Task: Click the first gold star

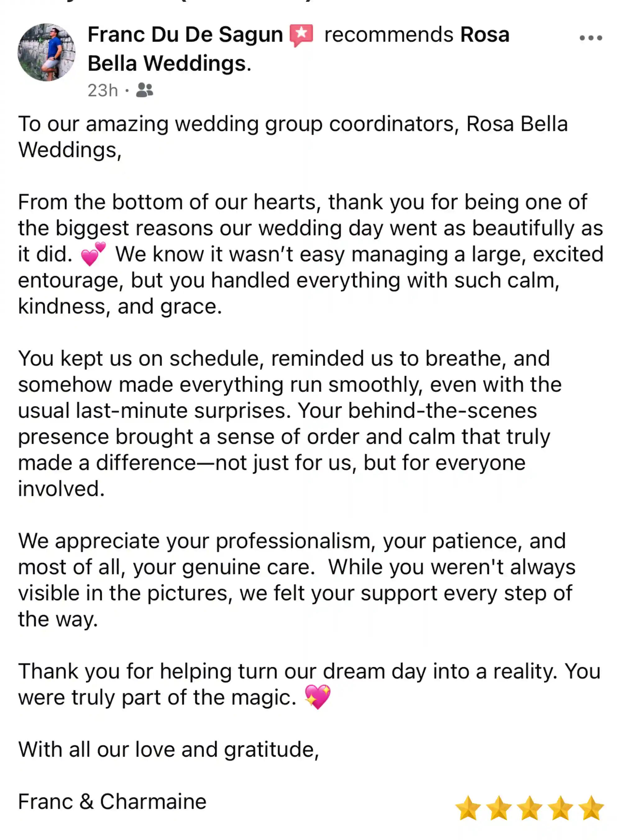Action: pyautogui.click(x=468, y=808)
